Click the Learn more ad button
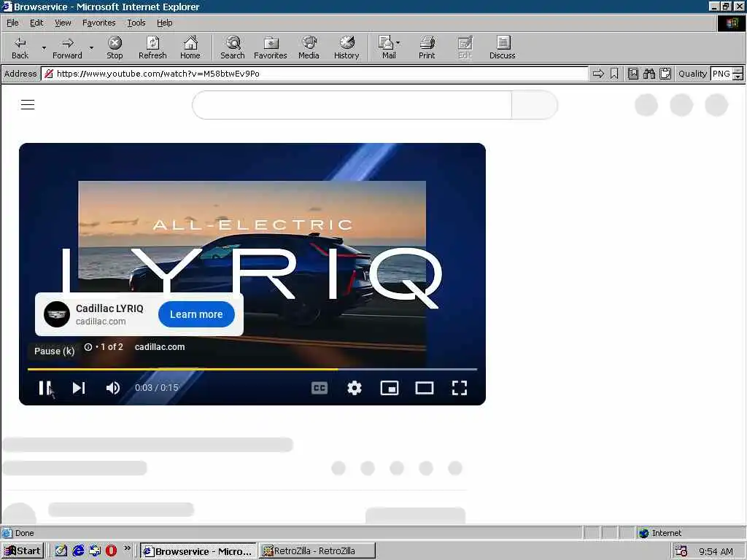Viewport: 747px width, 560px height. click(x=196, y=314)
